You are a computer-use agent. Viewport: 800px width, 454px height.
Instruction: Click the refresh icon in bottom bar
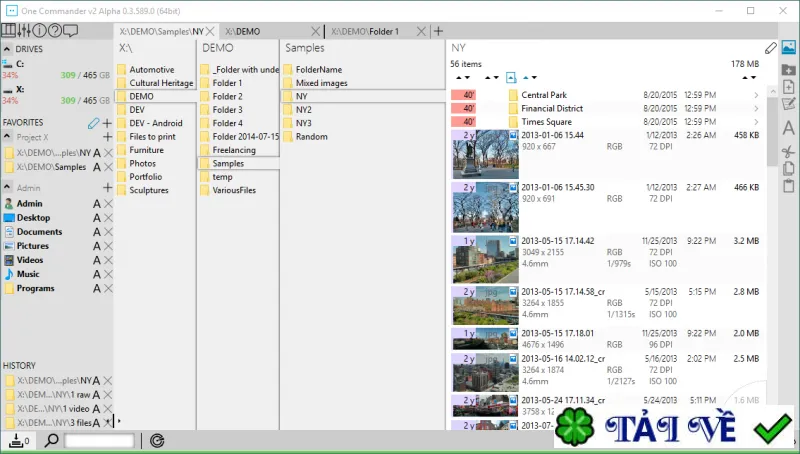pyautogui.click(x=157, y=441)
